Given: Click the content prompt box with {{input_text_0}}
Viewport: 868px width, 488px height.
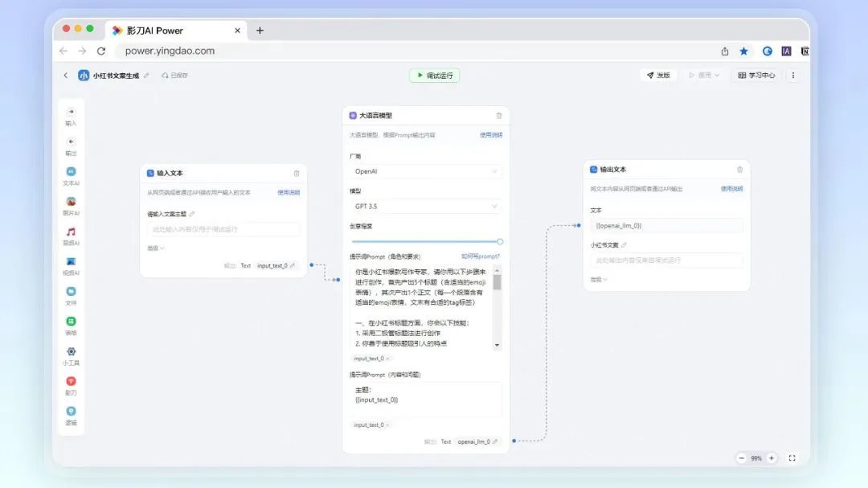Looking at the screenshot, I should [426, 399].
